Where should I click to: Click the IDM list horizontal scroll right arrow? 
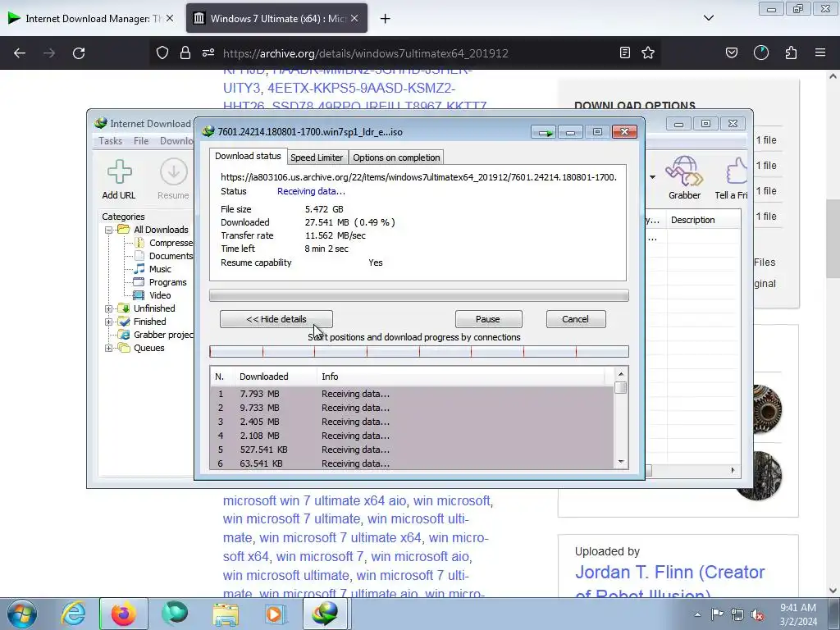(733, 470)
